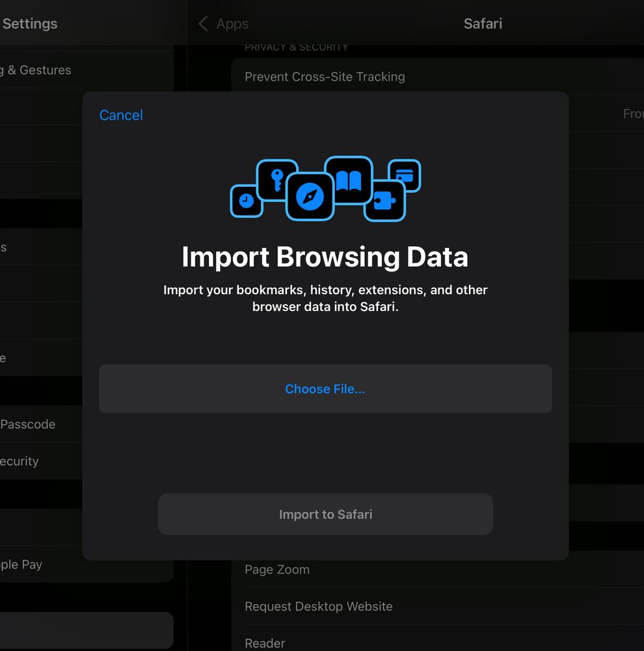Screen dimensions: 644x651
Task: Open the Request Desktop Website setting
Action: coord(437,606)
